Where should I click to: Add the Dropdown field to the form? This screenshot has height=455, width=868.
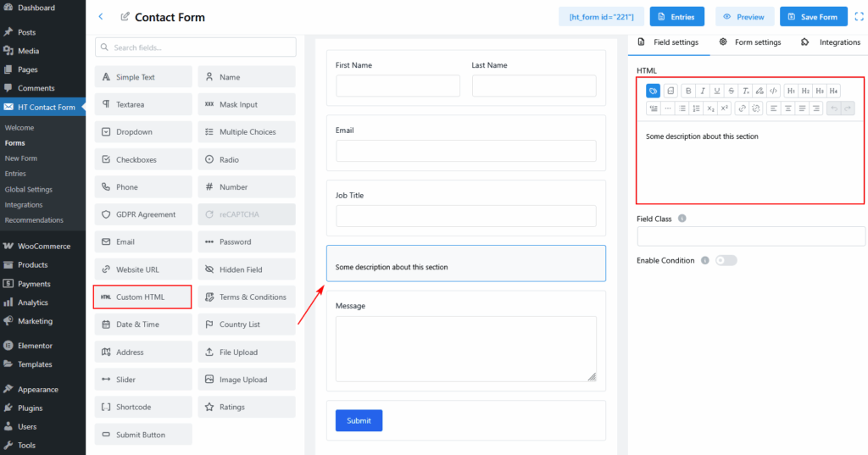tap(143, 132)
